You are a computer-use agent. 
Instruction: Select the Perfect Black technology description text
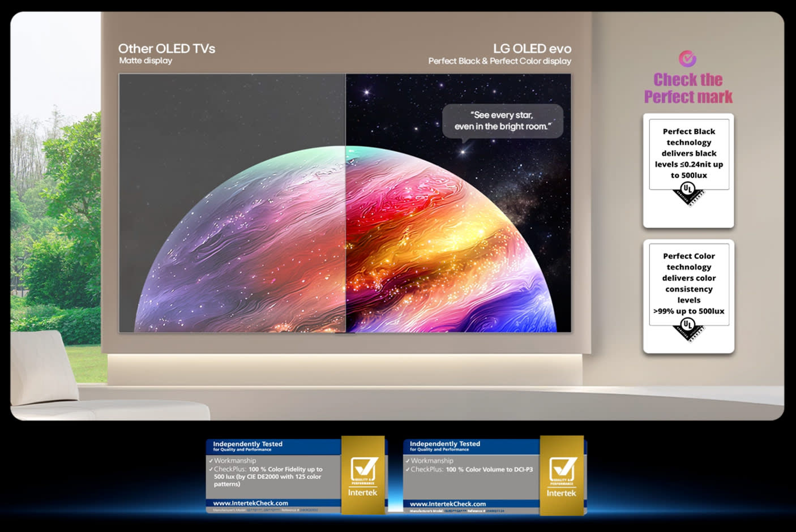coord(689,153)
